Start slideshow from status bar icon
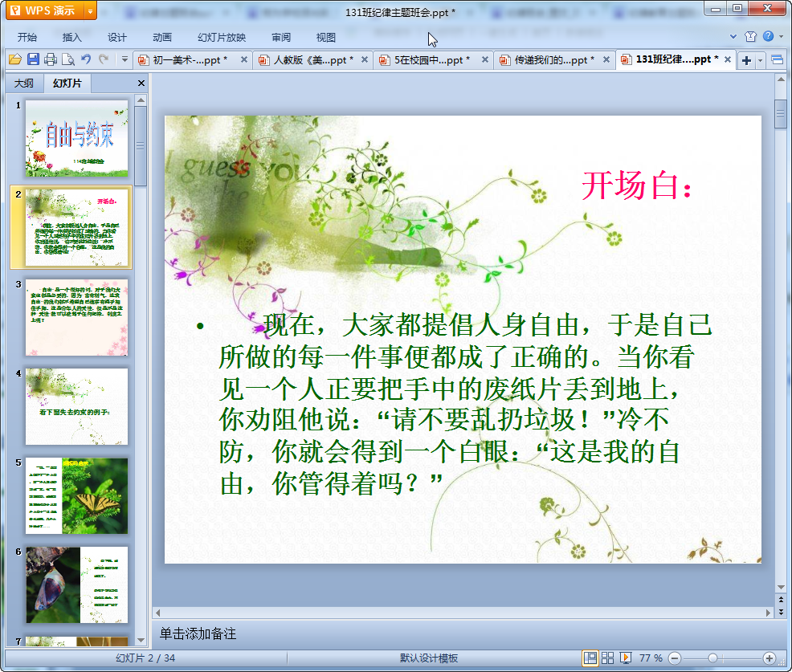 (625, 658)
